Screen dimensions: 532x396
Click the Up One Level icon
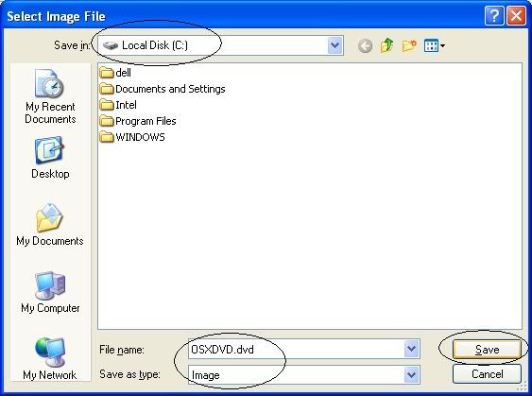point(386,45)
